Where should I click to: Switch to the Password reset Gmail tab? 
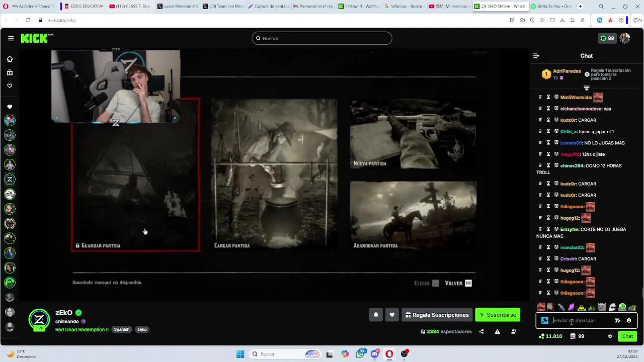313,7
